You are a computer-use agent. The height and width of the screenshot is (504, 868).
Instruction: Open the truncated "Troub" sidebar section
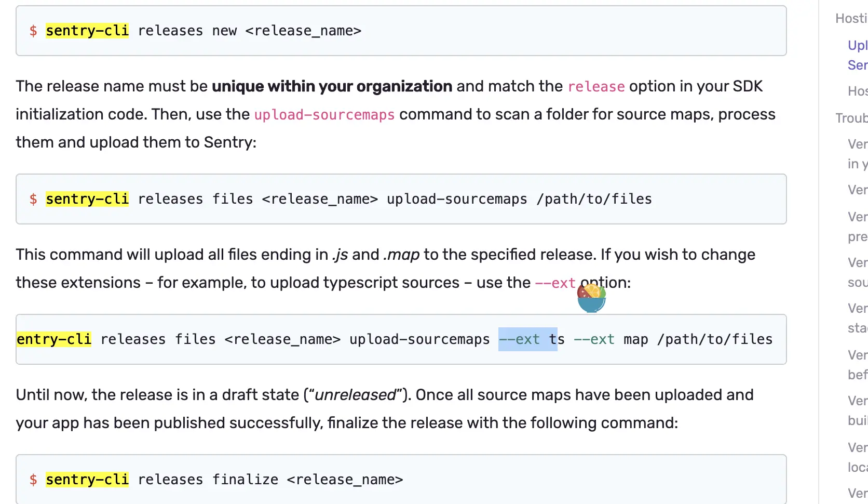point(851,118)
